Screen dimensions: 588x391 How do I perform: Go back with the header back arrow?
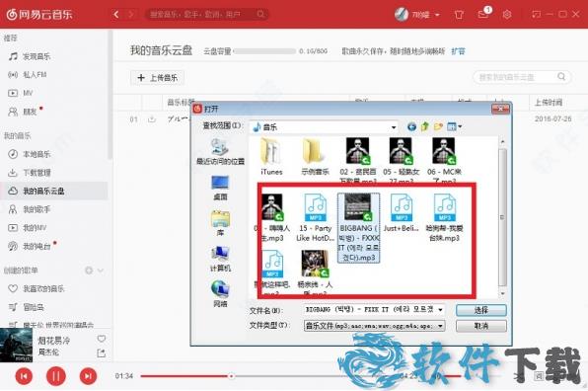pos(116,14)
